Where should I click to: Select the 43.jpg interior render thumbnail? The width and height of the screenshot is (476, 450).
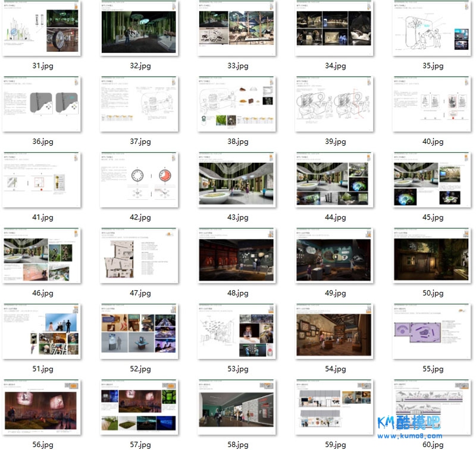click(236, 181)
